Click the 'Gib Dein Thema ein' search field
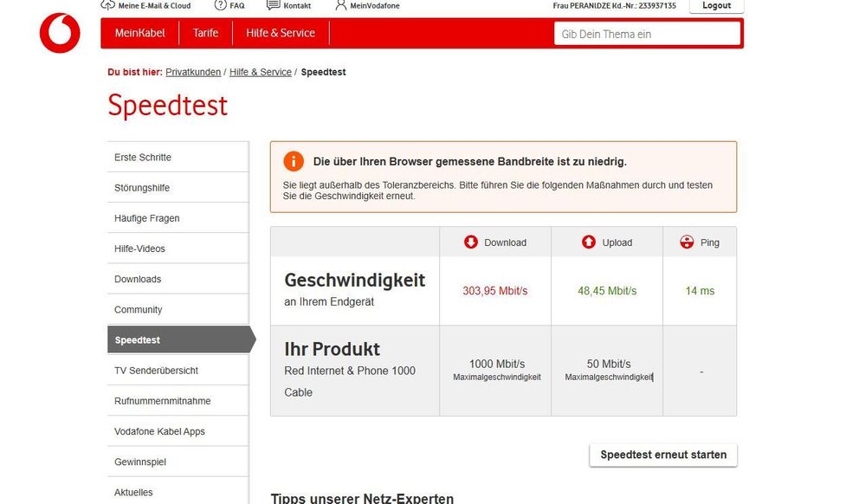 [647, 34]
